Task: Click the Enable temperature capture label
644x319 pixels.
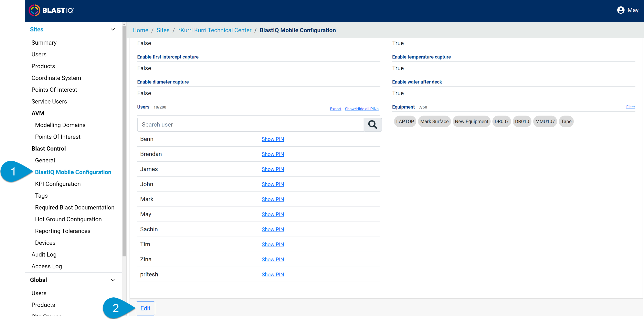Action: [x=421, y=57]
